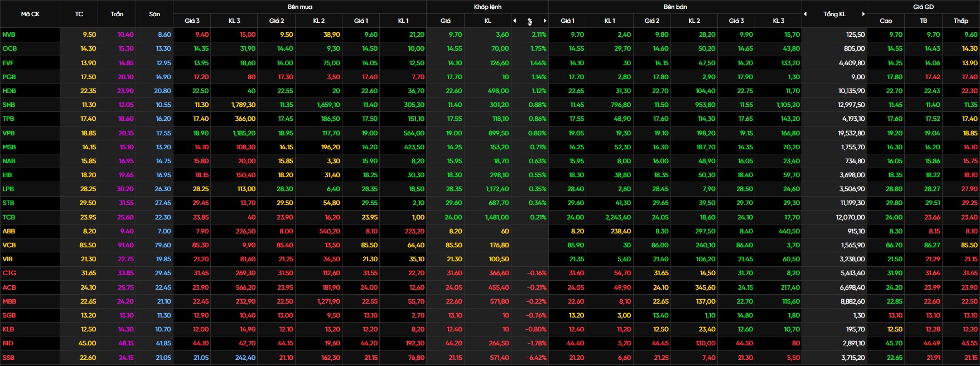This screenshot has height=366, width=980.
Task: Select the KLB stock symbol
Action: [x=8, y=329]
